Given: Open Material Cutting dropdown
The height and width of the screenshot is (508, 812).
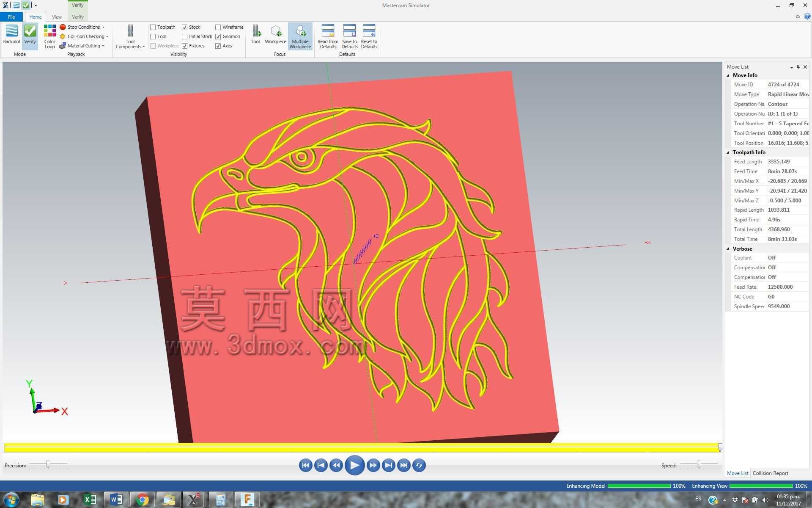Looking at the screenshot, I should click(x=82, y=46).
